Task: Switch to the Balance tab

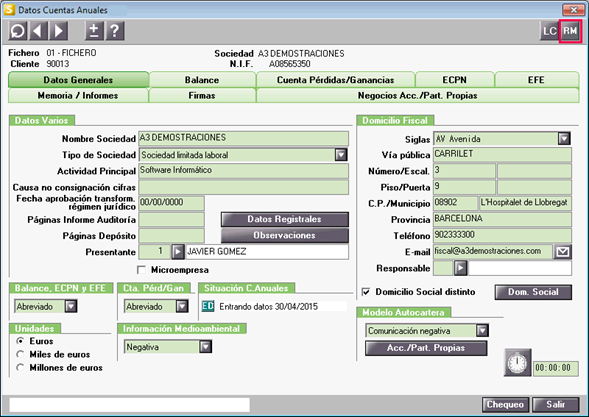Action: (202, 80)
